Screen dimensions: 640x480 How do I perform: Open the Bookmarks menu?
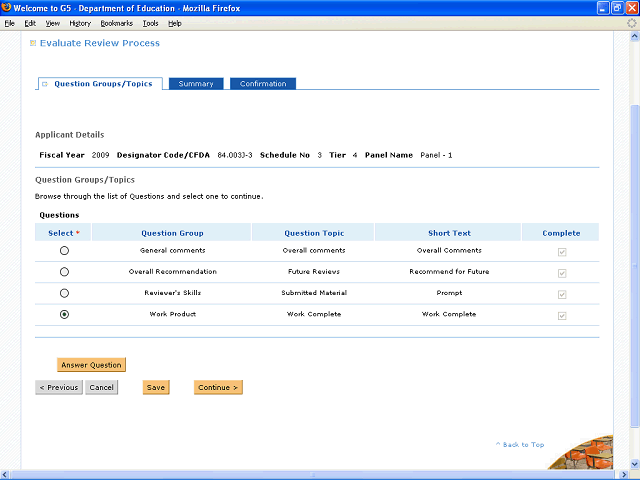click(116, 23)
